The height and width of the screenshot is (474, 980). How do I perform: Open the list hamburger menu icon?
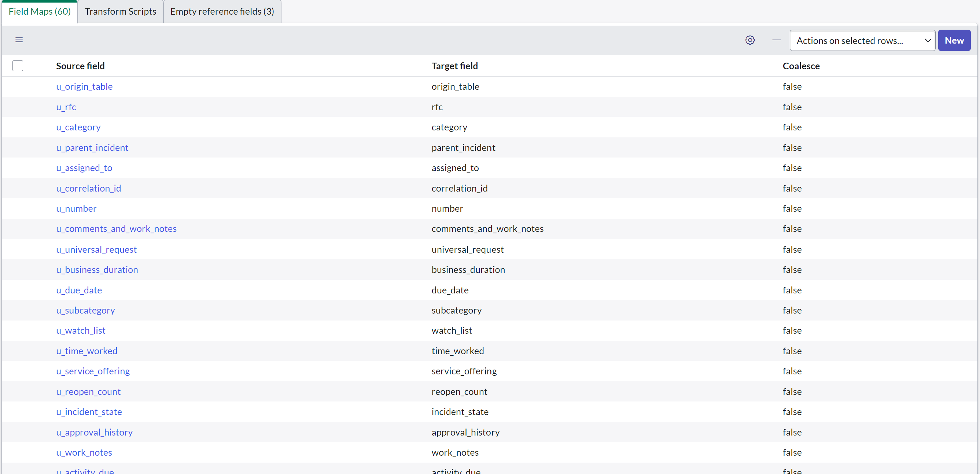point(19,40)
